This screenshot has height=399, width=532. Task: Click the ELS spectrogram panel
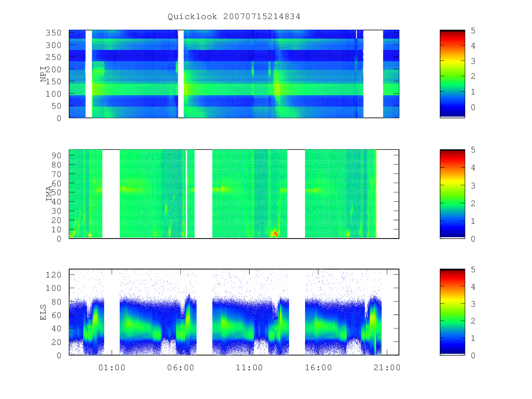pyautogui.click(x=234, y=312)
